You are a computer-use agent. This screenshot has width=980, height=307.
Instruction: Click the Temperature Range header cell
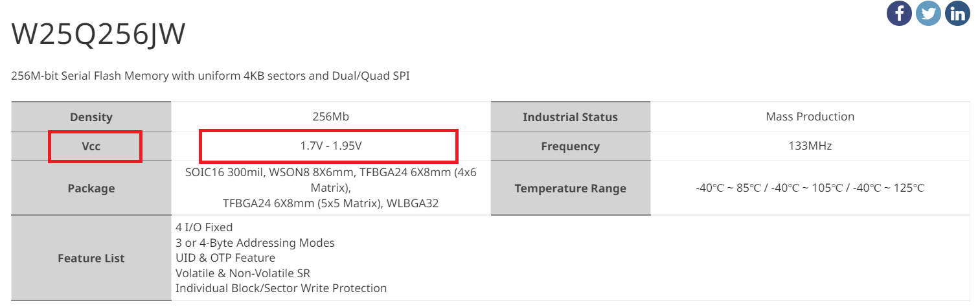[x=570, y=188]
